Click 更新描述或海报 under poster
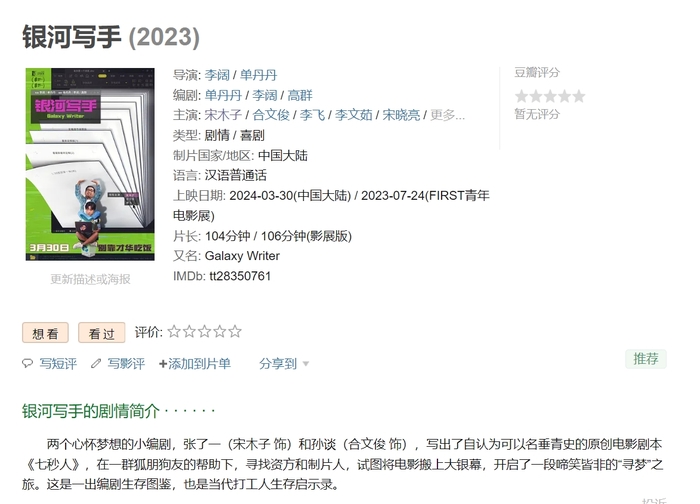Screen dimensions: 700x504 click(x=90, y=279)
